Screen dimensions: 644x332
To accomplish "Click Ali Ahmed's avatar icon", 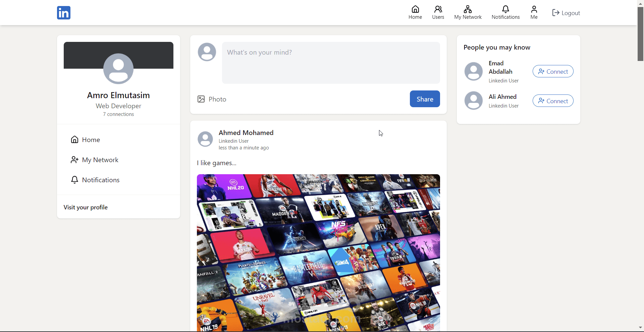I will click(474, 101).
